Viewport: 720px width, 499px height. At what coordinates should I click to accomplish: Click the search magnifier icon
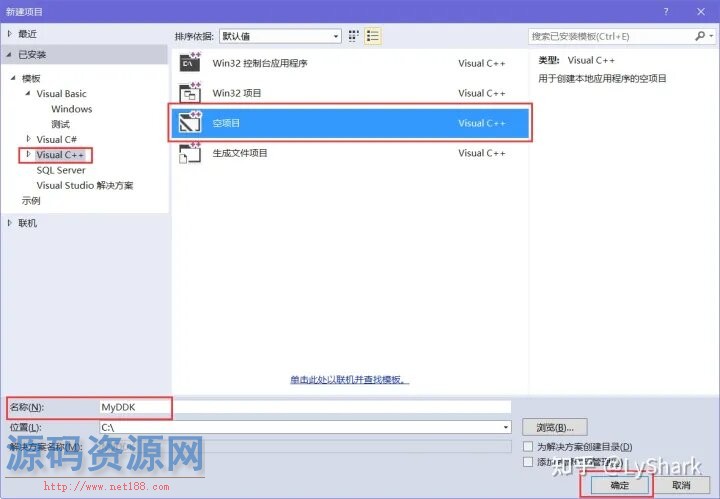700,36
